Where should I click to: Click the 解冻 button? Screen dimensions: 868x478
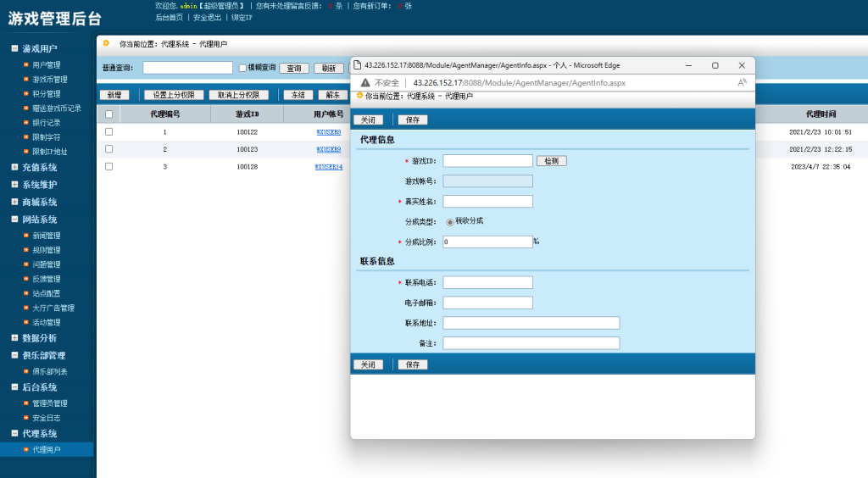click(333, 95)
